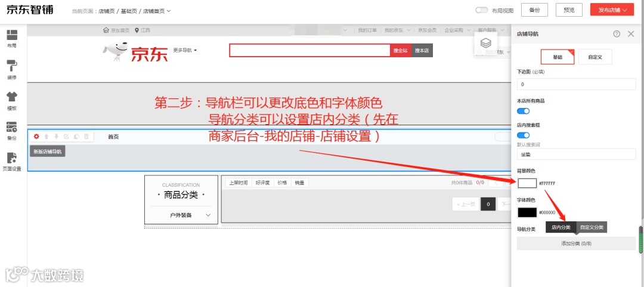This screenshot has height=287, width=644.
Task: Click the 添加分类 (0/8) button
Action: tap(576, 243)
